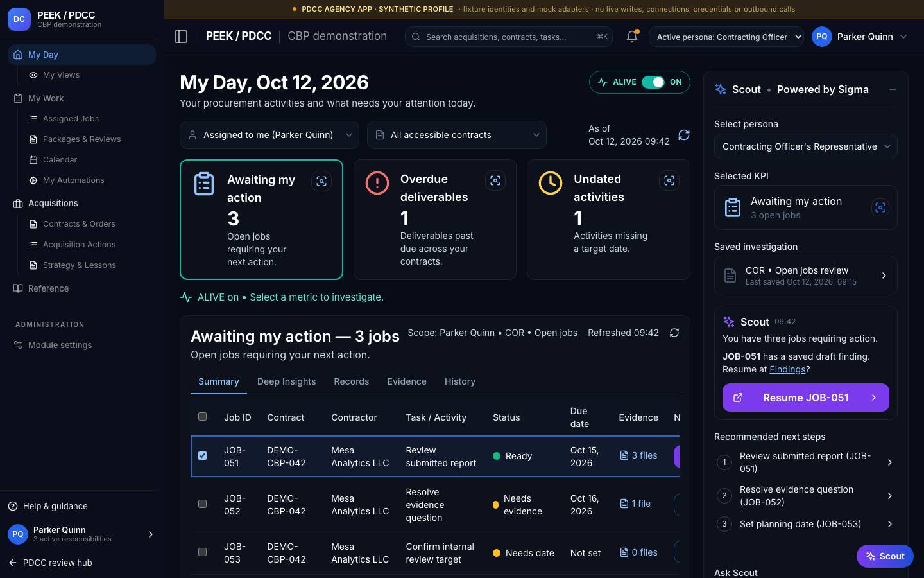Refresh the As of timestamp
Screen dimensions: 924x578
[684, 135]
